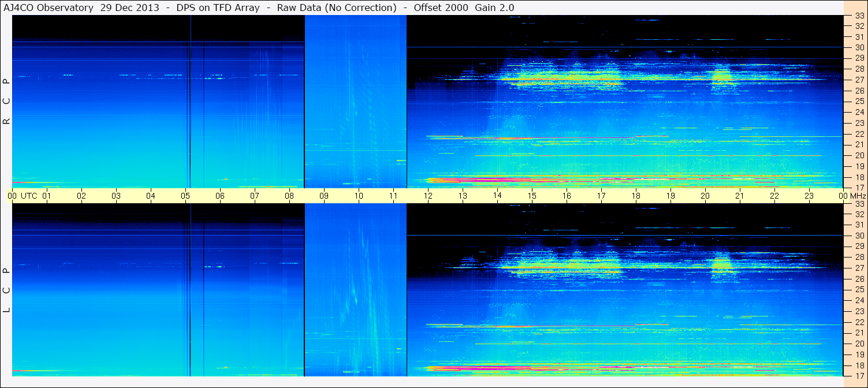Viewport: 868px width, 388px height.
Task: Click the "MHz" label on the time axis
Action: [x=857, y=196]
